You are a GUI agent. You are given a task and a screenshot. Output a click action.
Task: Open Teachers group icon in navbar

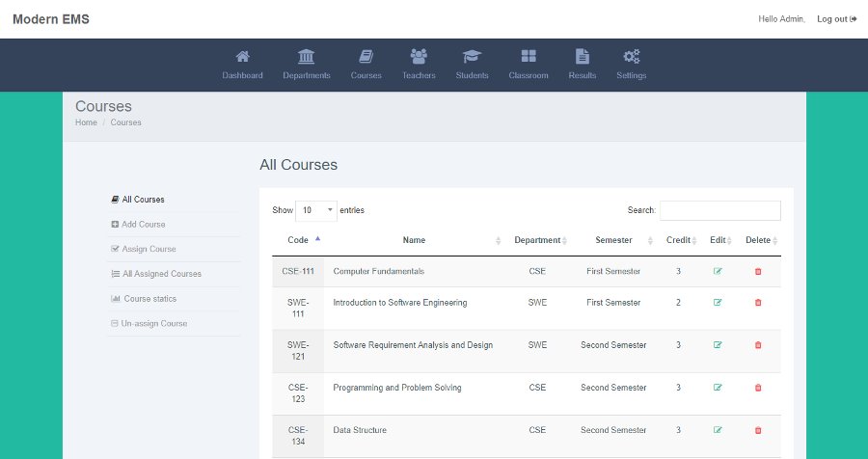(419, 56)
